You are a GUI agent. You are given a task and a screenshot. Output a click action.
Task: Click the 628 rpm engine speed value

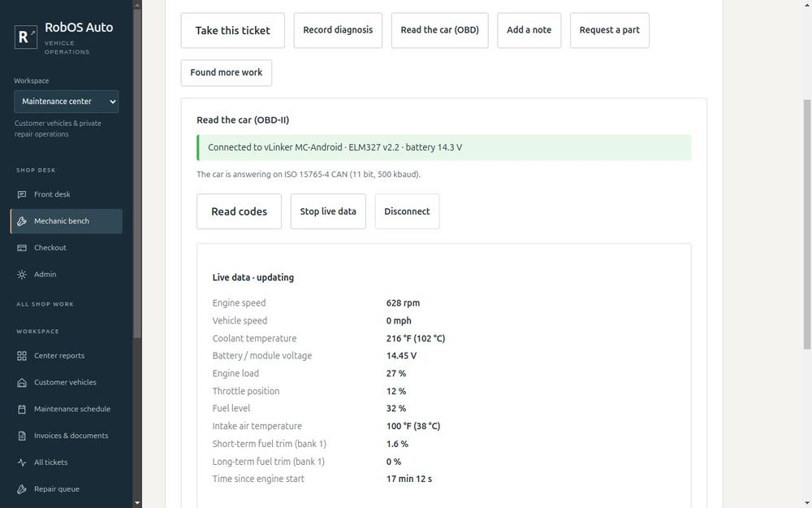click(x=403, y=303)
